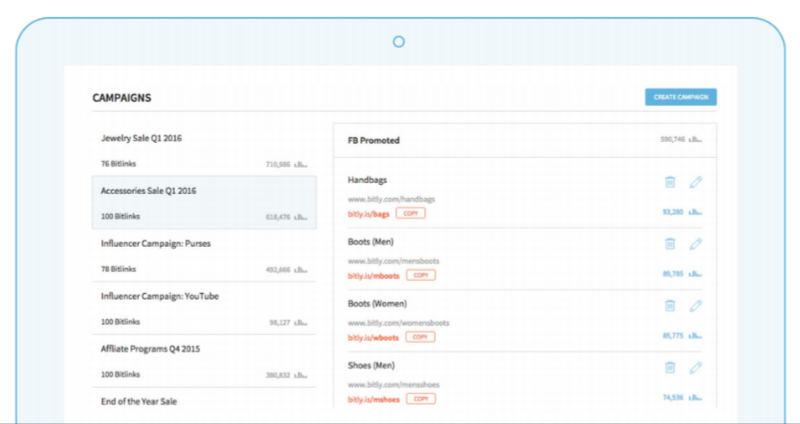Copy the bitly.is/wboots link
Screen dimensions: 800x424
421,336
